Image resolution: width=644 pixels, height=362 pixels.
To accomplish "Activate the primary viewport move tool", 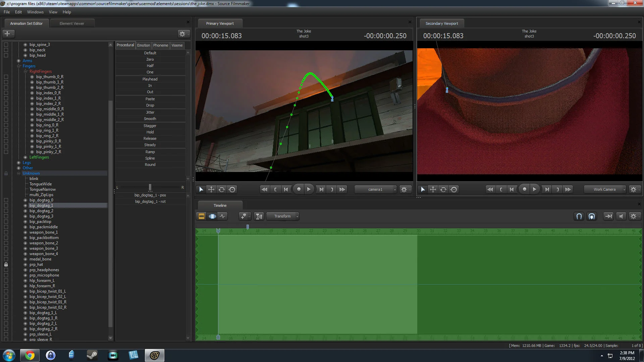I will [x=211, y=189].
